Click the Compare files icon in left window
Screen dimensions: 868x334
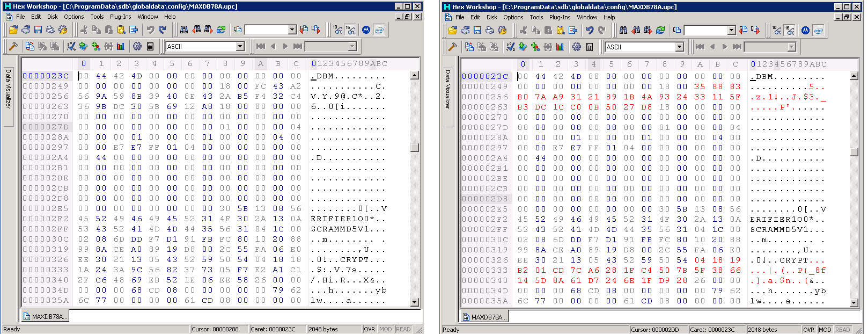30,46
